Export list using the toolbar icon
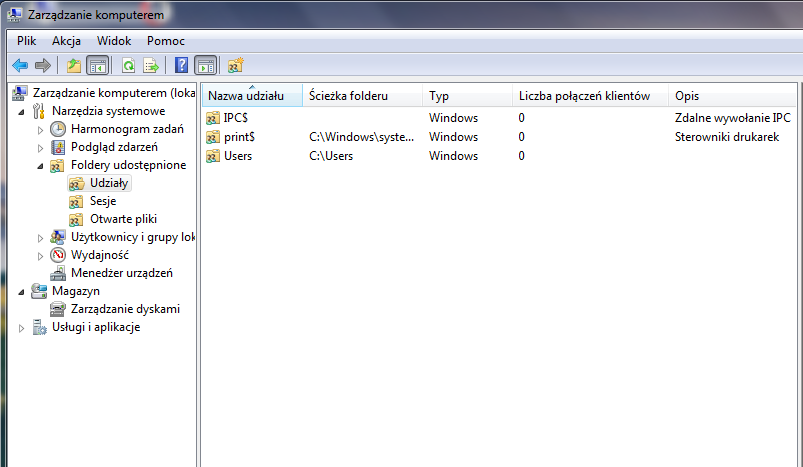 (x=152, y=66)
